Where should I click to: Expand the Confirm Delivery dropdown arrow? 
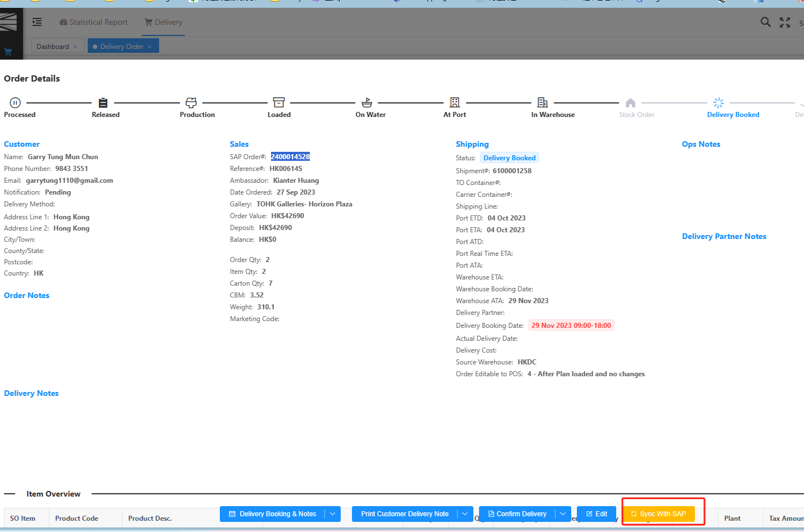tap(563, 514)
